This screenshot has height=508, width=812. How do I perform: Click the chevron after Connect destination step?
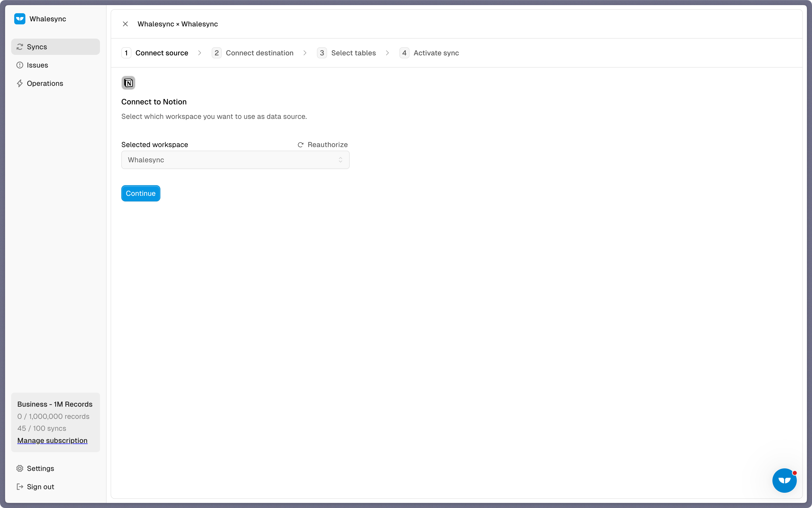[305, 53]
